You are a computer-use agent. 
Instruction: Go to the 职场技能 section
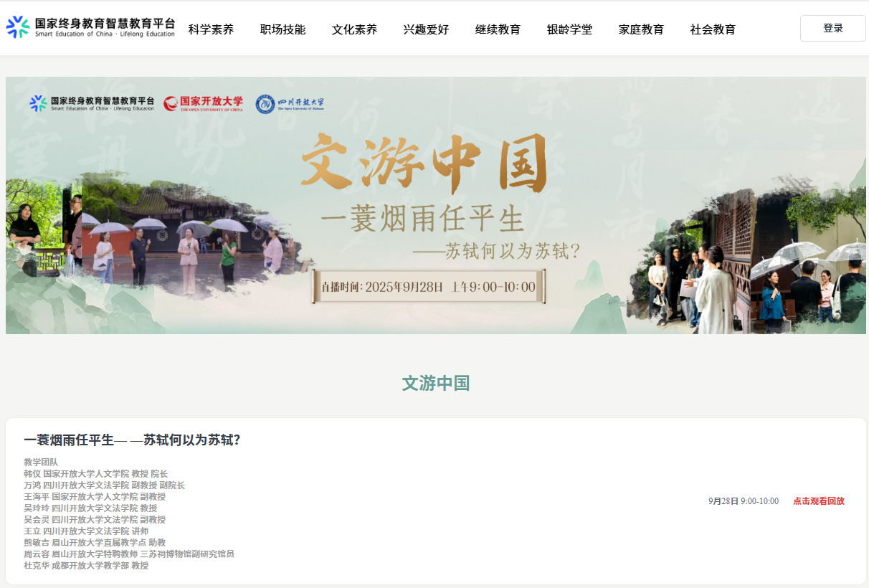tap(282, 29)
